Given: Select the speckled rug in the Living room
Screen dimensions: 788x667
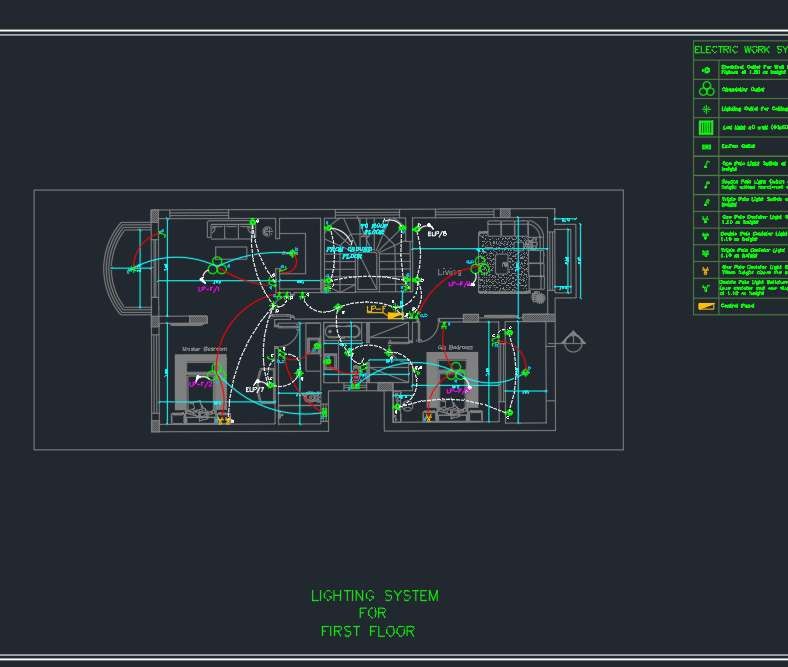Looking at the screenshot, I should tap(505, 264).
